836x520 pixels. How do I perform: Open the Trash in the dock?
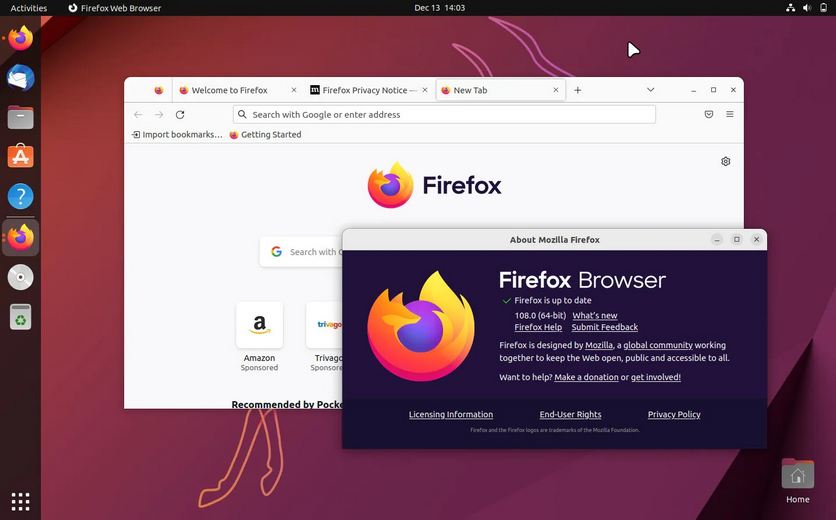click(x=20, y=317)
